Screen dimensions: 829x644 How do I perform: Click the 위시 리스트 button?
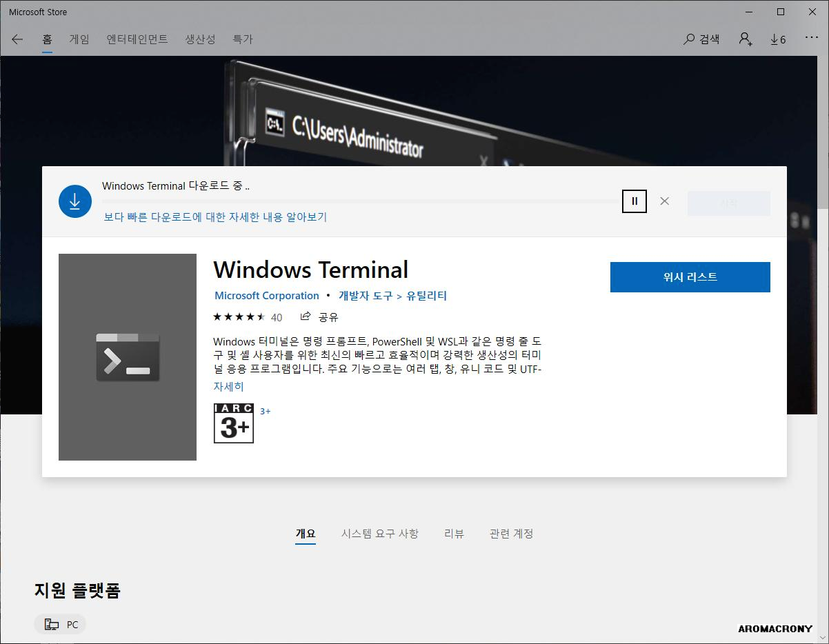click(690, 277)
